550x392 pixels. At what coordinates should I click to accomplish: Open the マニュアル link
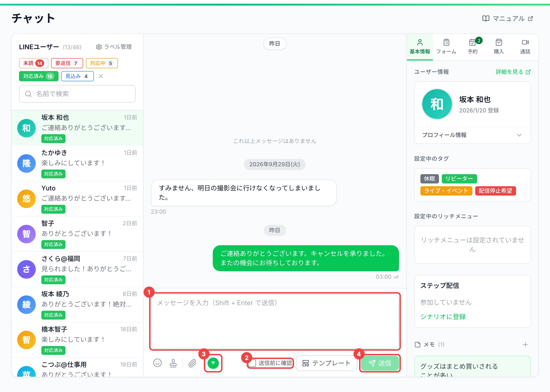(507, 19)
